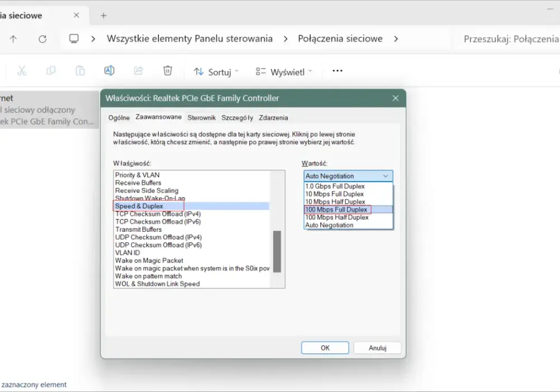Click the Delete trash can icon

coord(167,71)
